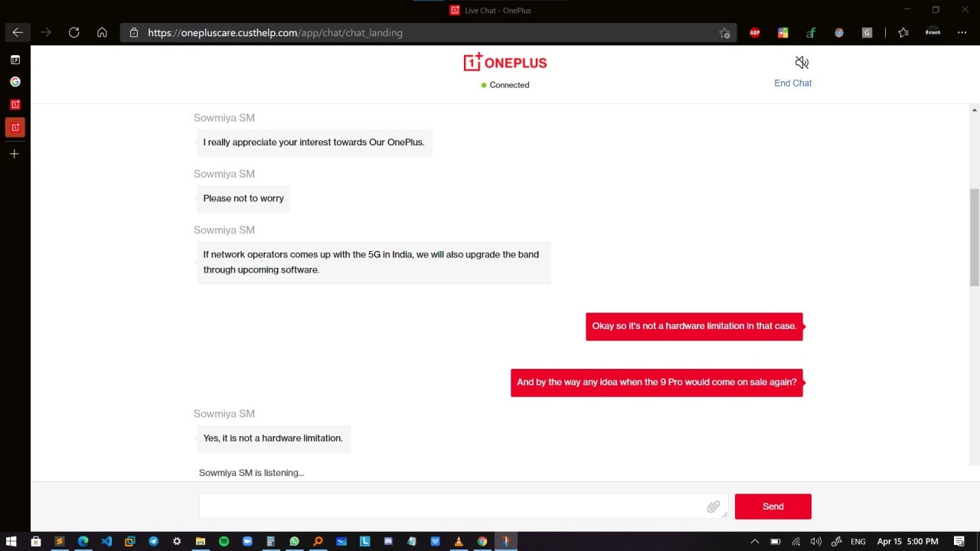Click 'I really appreciate your interest' message

[x=314, y=142]
